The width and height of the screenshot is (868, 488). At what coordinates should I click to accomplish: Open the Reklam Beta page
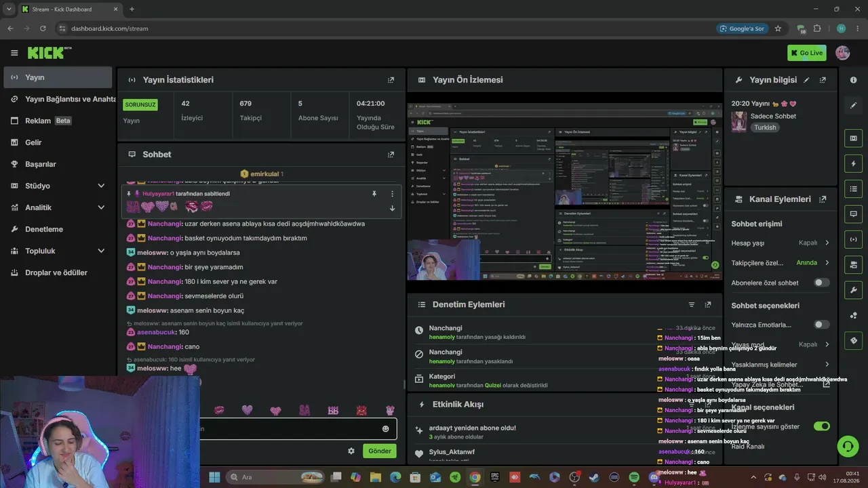58,121
